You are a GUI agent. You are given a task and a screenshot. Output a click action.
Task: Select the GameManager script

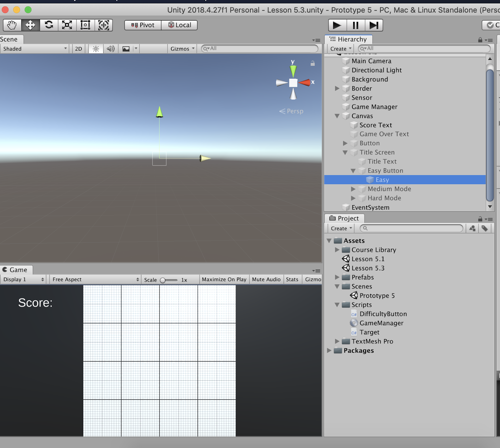click(x=381, y=323)
